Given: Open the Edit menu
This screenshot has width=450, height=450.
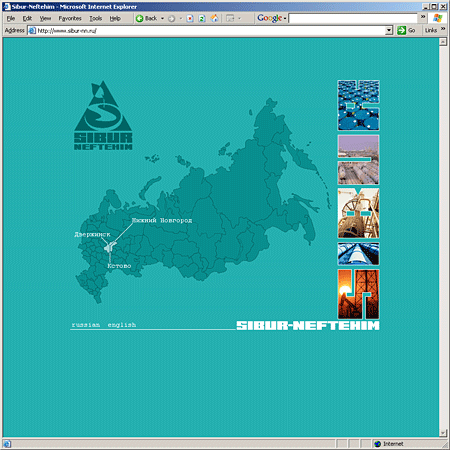Looking at the screenshot, I should click(27, 18).
